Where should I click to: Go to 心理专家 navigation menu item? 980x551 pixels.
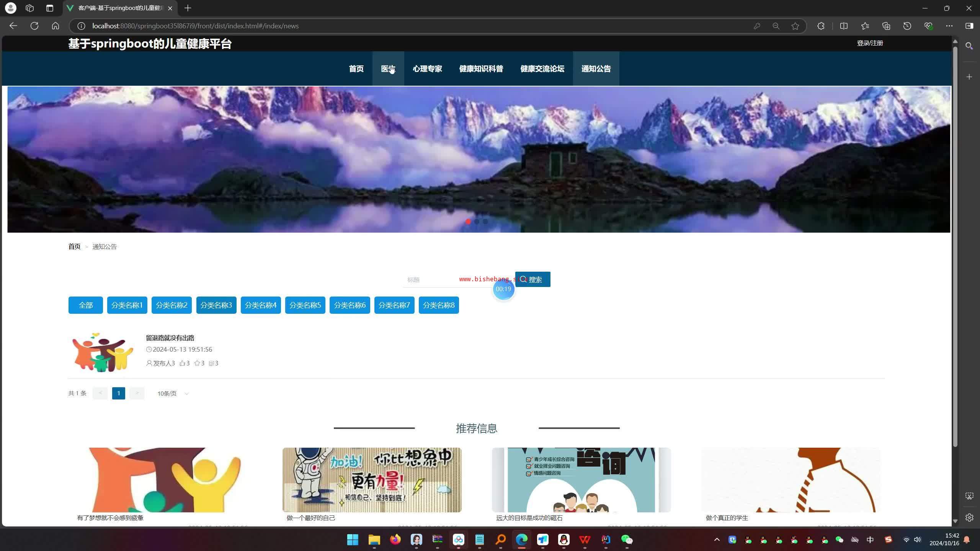[427, 69]
